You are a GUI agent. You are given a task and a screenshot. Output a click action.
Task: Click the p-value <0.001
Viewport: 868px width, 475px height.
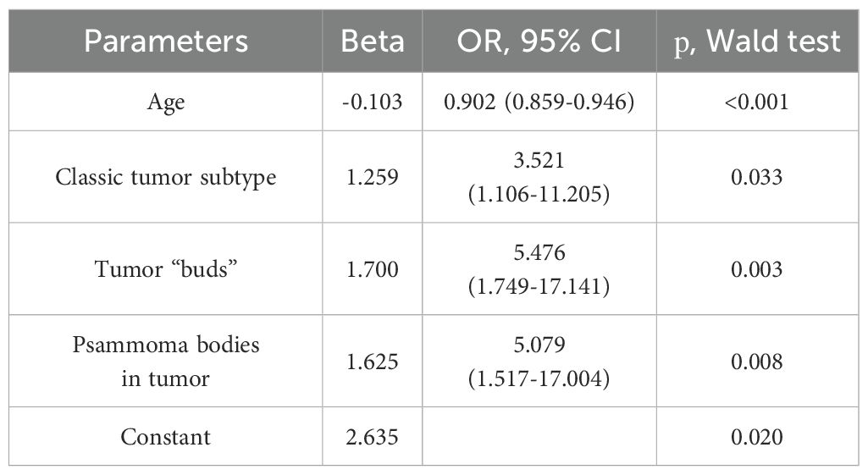click(758, 102)
